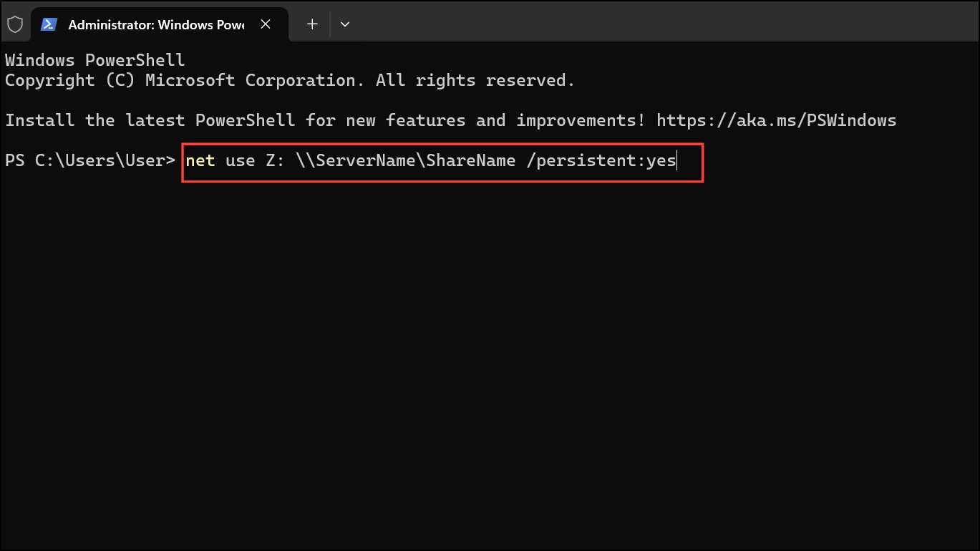Click the Microsoft Corporation copyright line
Screen dimensions: 980x551
290,80
